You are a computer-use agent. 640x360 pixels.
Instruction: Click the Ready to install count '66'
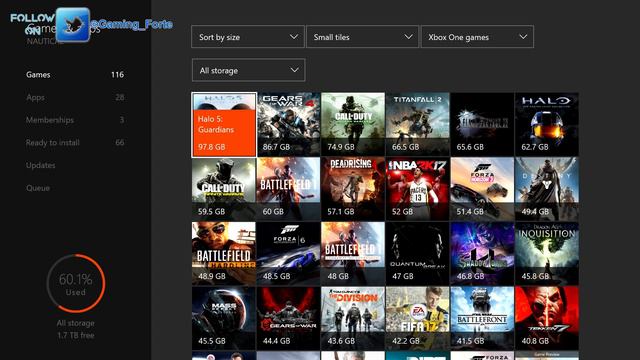pyautogui.click(x=120, y=142)
